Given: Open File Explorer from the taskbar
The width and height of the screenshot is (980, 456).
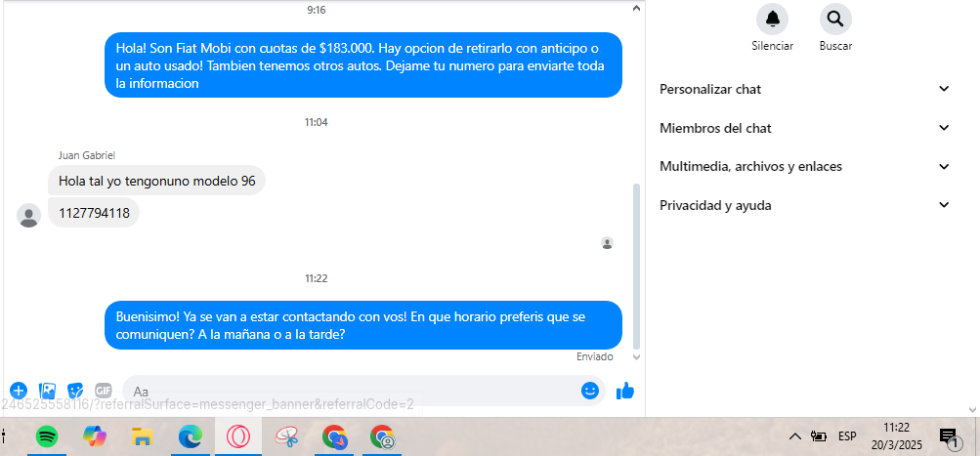Looking at the screenshot, I should [143, 437].
